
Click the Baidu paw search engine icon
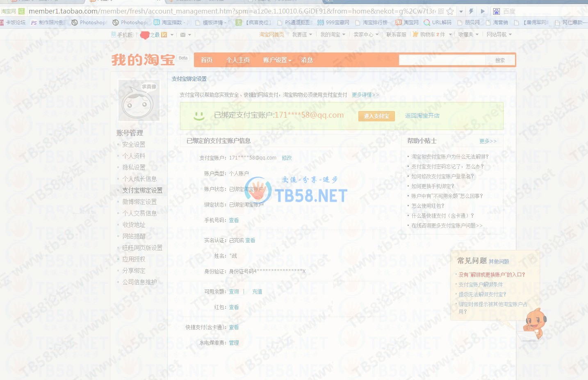pos(496,11)
